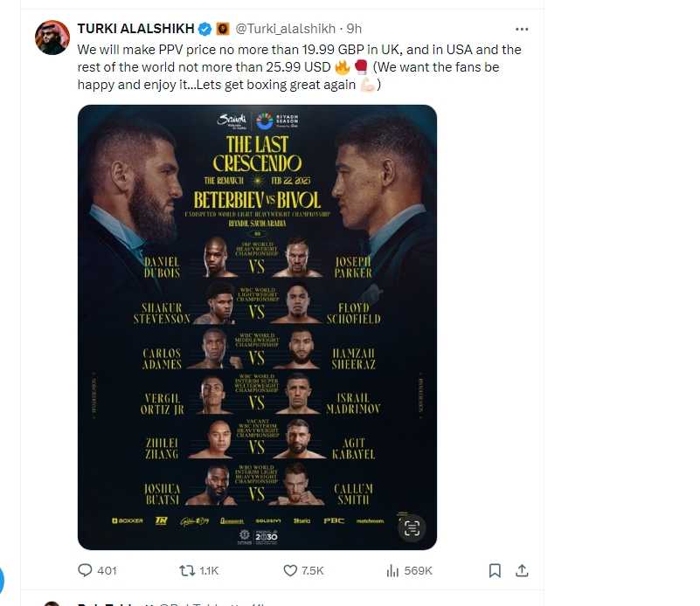Open view analytics bar chart icon
Viewport: 700px width, 606px height.
[392, 570]
